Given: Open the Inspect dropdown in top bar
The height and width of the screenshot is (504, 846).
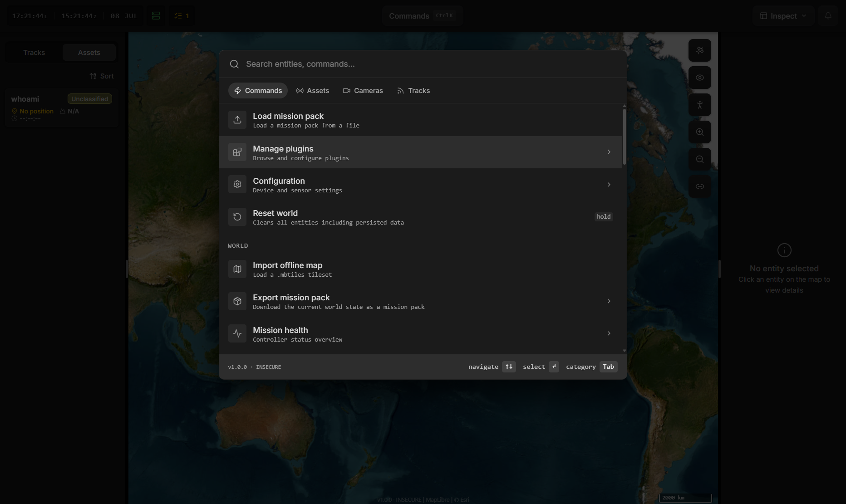Looking at the screenshot, I should pyautogui.click(x=783, y=16).
